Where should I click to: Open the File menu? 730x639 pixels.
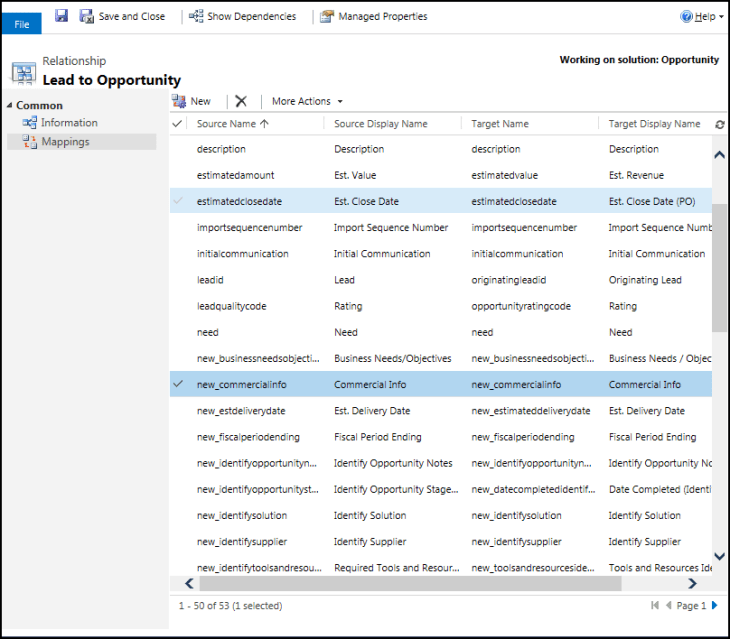[x=21, y=23]
